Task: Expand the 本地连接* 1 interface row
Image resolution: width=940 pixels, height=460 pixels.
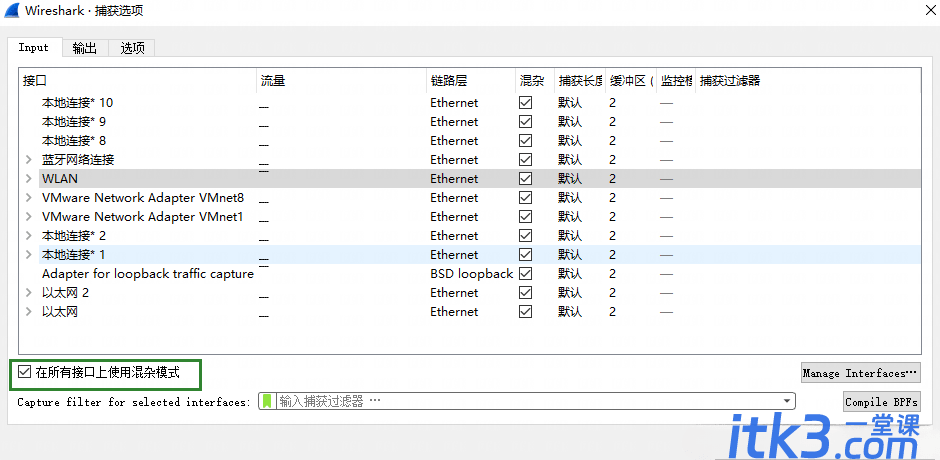Action: click(28, 255)
